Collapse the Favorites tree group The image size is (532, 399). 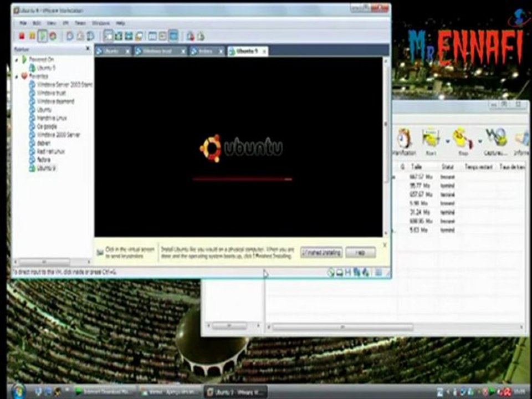(17, 76)
